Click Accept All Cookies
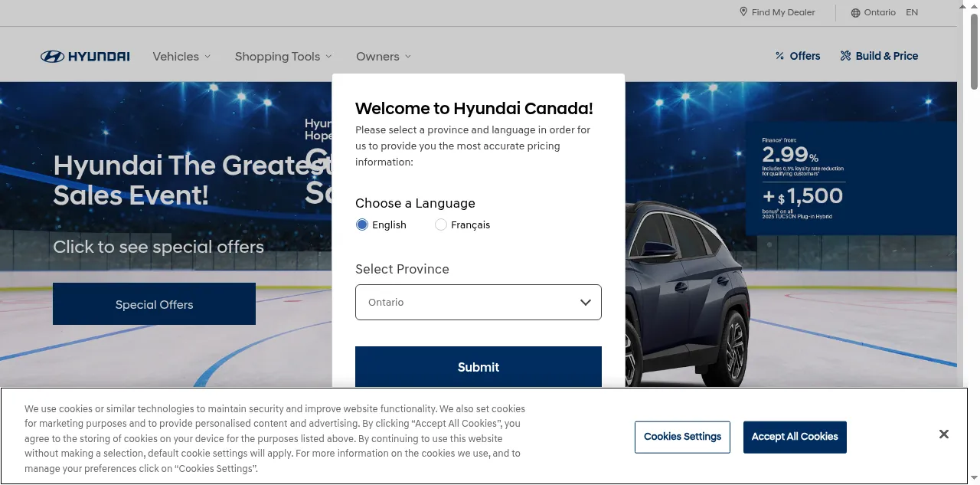 (795, 437)
